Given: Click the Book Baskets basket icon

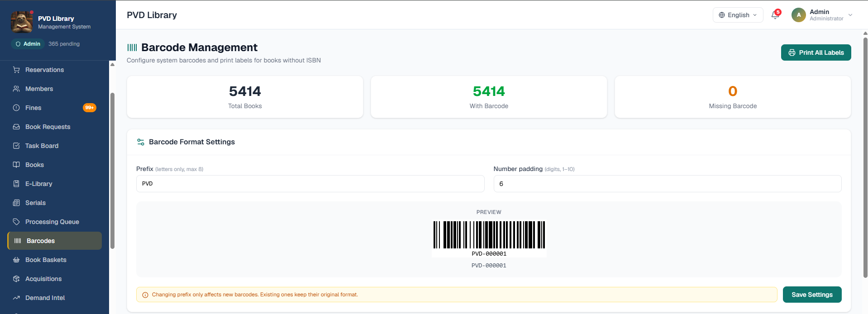Looking at the screenshot, I should point(16,260).
